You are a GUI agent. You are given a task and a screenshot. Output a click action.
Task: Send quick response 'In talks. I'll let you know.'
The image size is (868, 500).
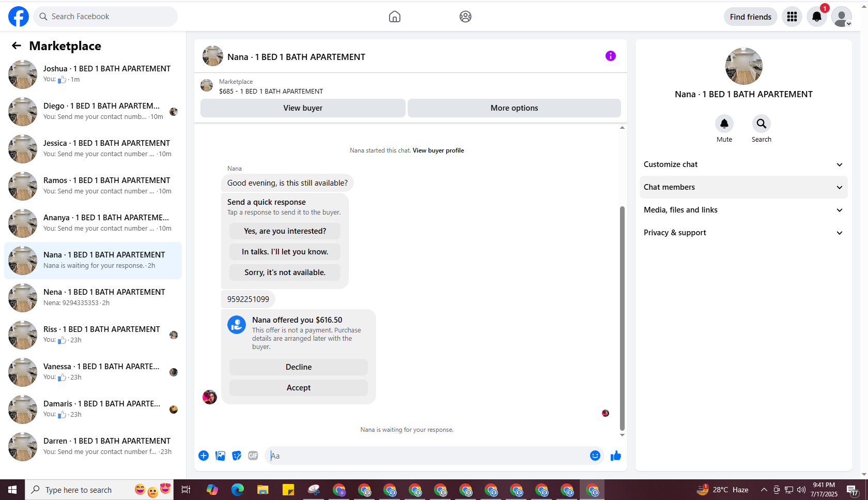(x=285, y=252)
